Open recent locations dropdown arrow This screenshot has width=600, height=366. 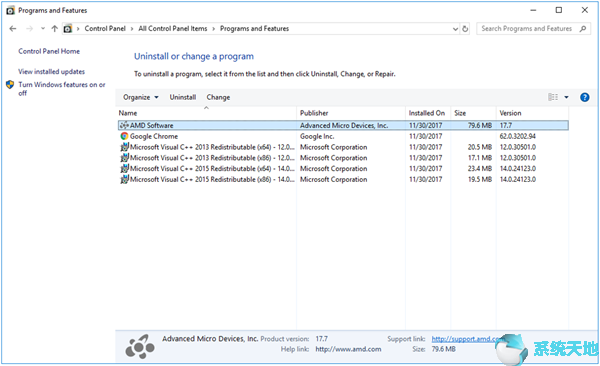point(42,29)
